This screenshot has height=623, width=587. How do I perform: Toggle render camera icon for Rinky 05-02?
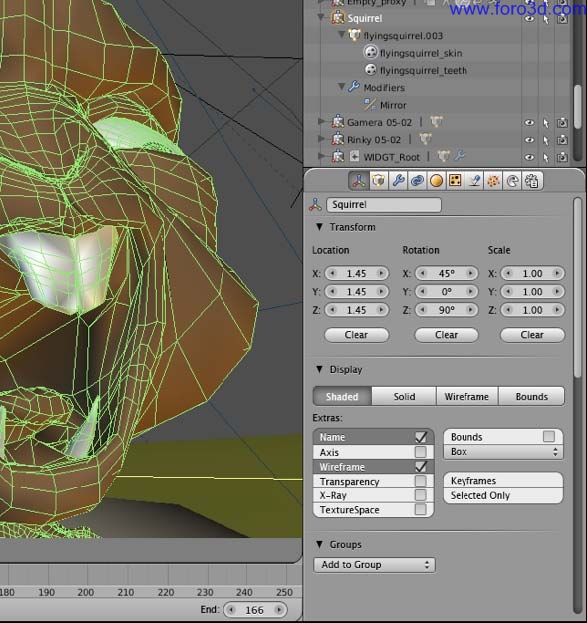coord(562,140)
